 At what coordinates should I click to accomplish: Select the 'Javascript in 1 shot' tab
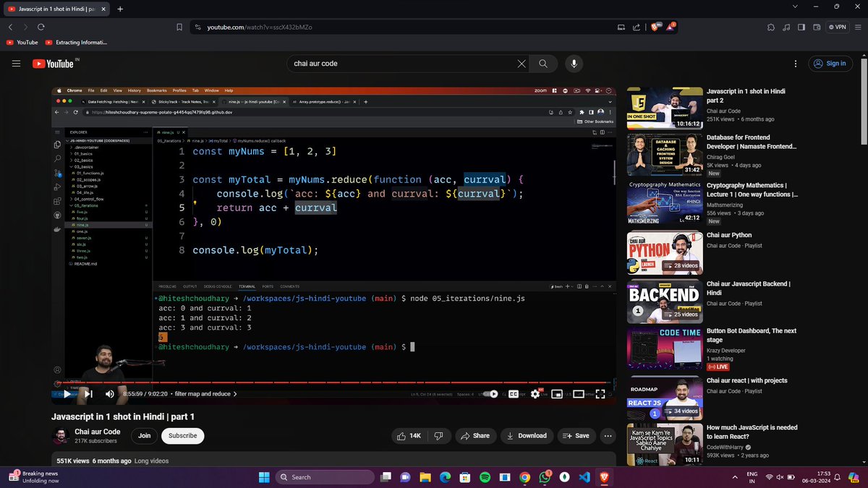tap(56, 9)
